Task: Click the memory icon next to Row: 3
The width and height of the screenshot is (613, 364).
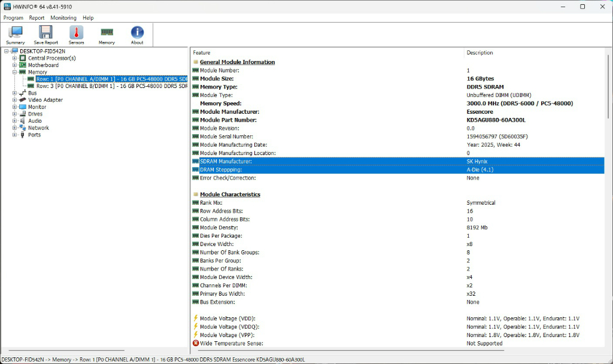Action: tap(31, 86)
